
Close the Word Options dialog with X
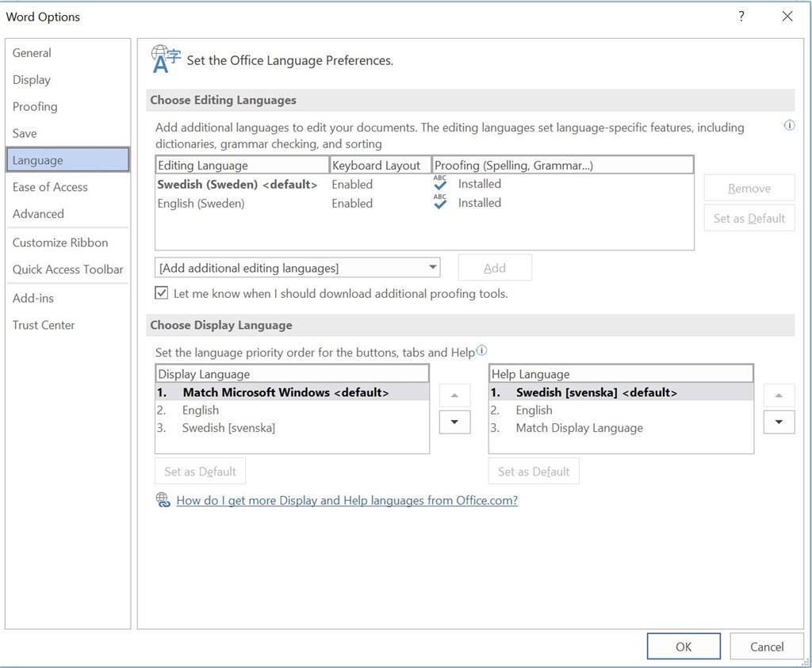[787, 16]
